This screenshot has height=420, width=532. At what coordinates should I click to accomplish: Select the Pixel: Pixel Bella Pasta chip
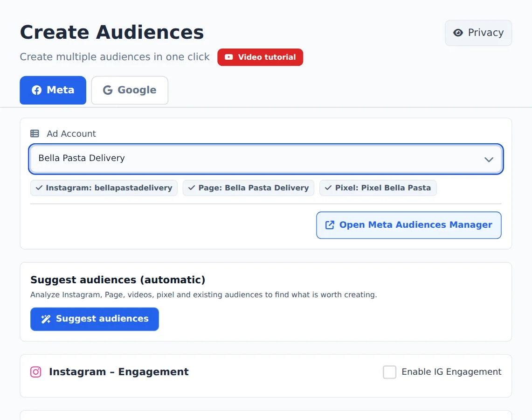point(378,188)
